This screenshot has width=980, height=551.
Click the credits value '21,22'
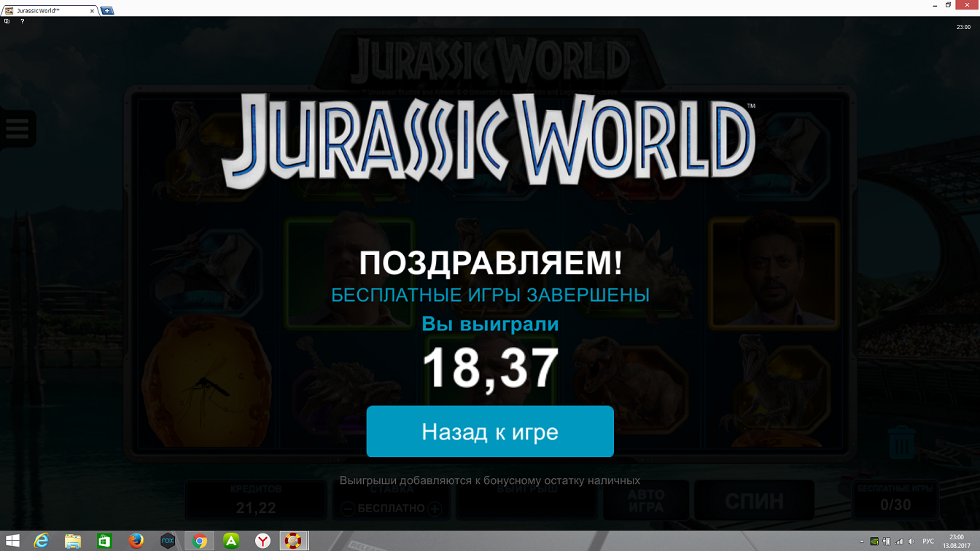(256, 507)
